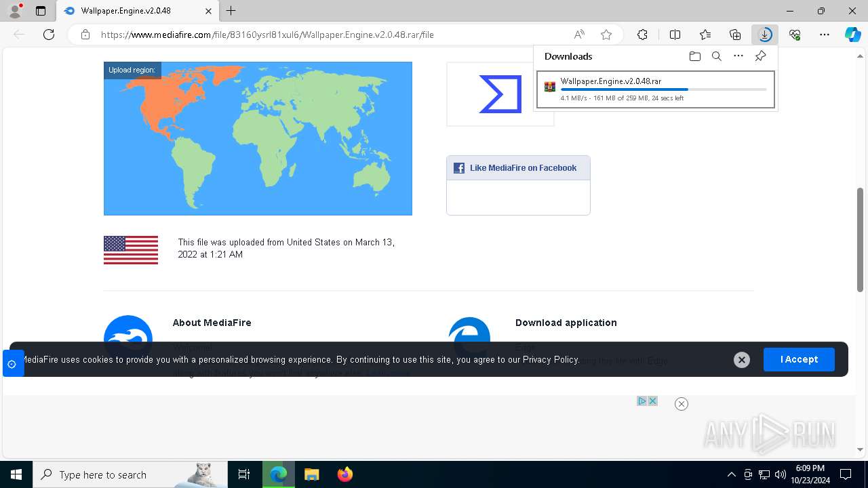Add this page to favorites

(606, 35)
